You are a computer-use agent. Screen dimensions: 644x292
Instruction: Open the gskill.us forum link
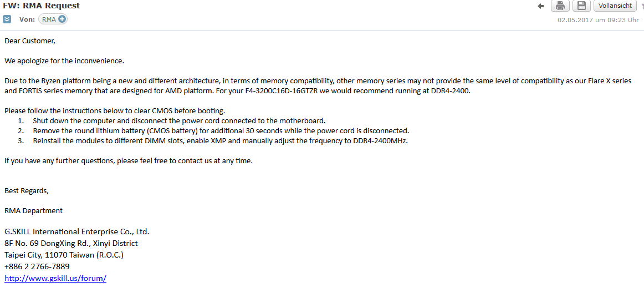(x=55, y=278)
